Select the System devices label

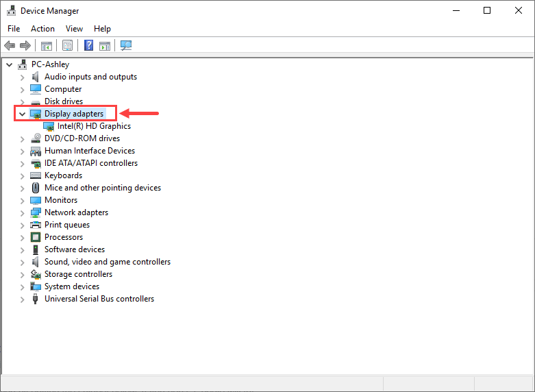72,286
